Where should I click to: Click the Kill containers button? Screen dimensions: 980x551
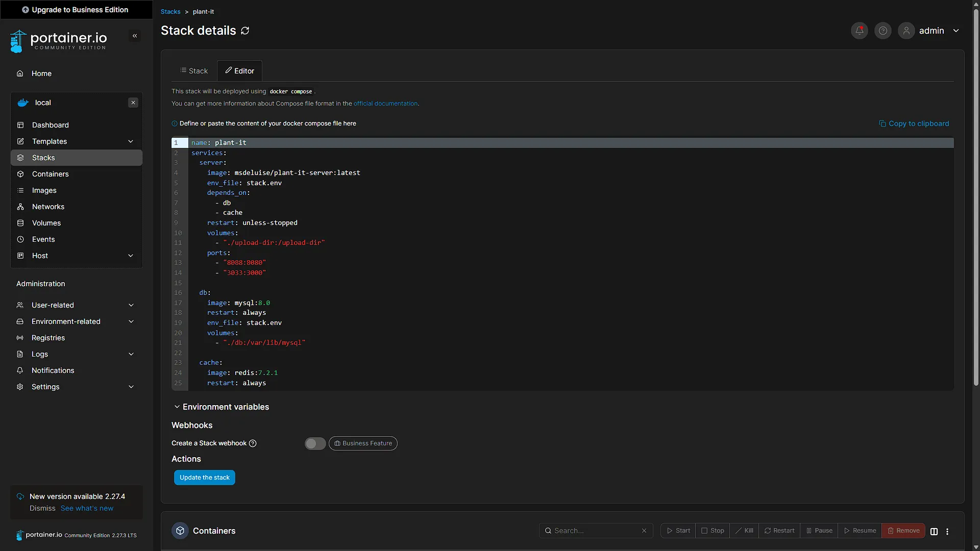pyautogui.click(x=744, y=531)
